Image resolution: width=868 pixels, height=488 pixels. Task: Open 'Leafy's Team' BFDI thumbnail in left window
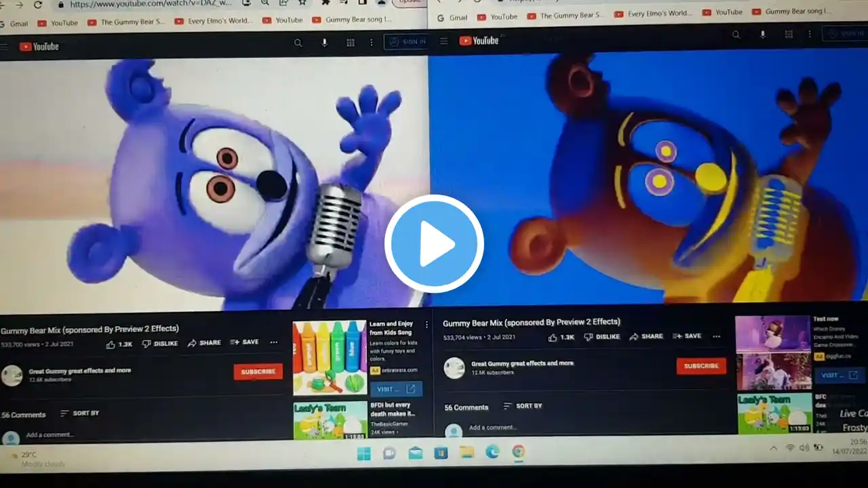[330, 420]
